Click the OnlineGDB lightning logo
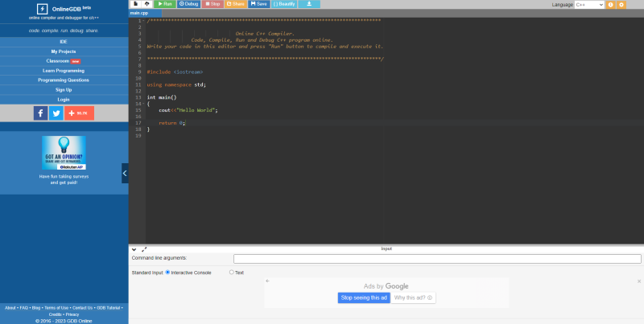 tap(42, 9)
